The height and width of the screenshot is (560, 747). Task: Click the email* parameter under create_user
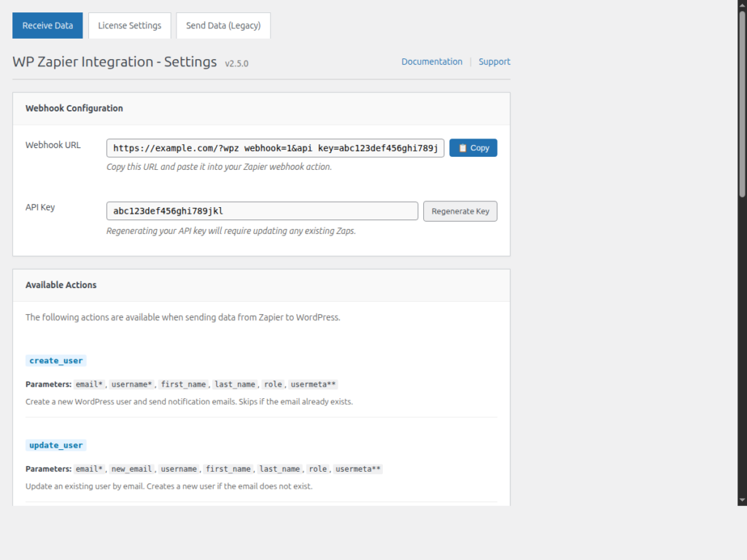[x=89, y=385]
